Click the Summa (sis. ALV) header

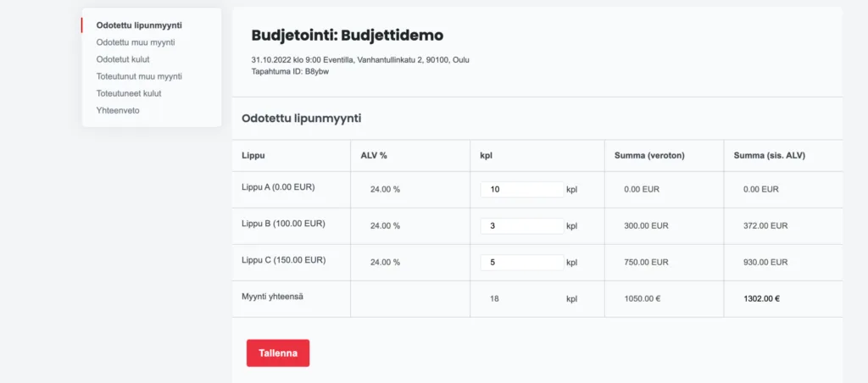(770, 156)
